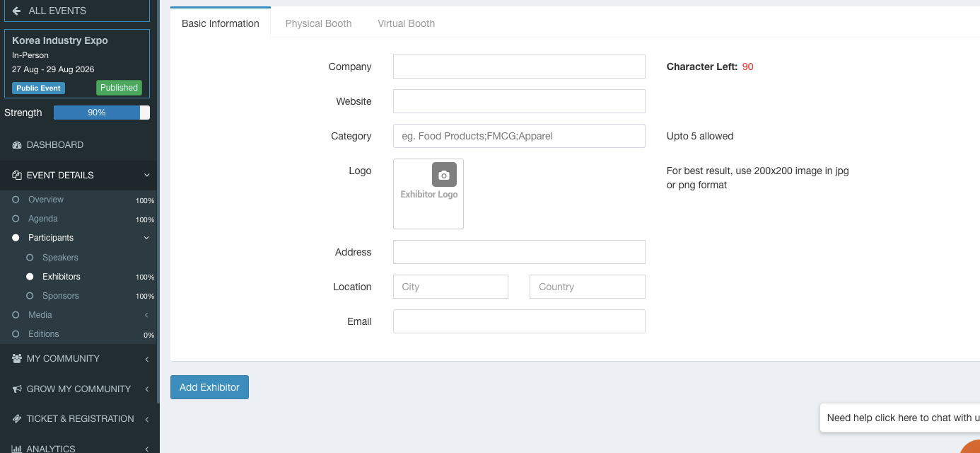The image size is (980, 453).
Task: Click the Ticket & Registration ticket icon
Action: pyautogui.click(x=17, y=419)
